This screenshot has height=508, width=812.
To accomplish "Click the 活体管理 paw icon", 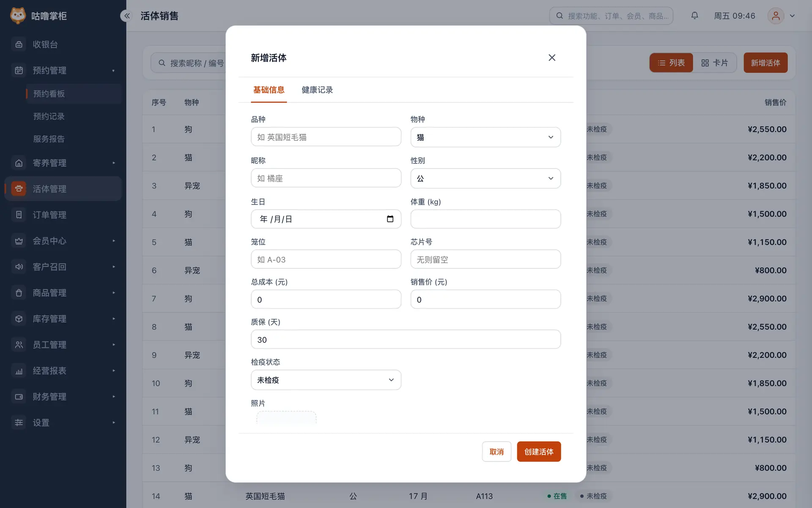I will (19, 189).
